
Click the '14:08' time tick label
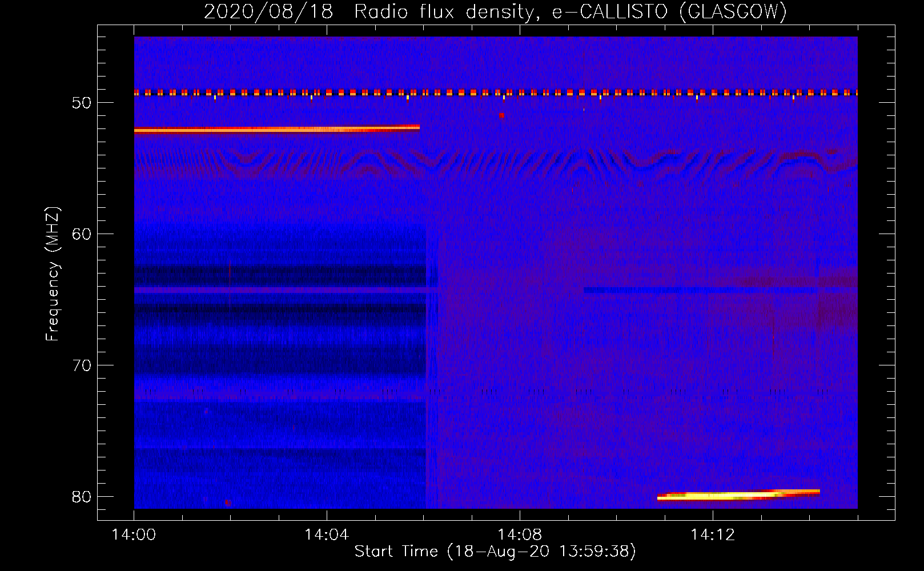[520, 535]
